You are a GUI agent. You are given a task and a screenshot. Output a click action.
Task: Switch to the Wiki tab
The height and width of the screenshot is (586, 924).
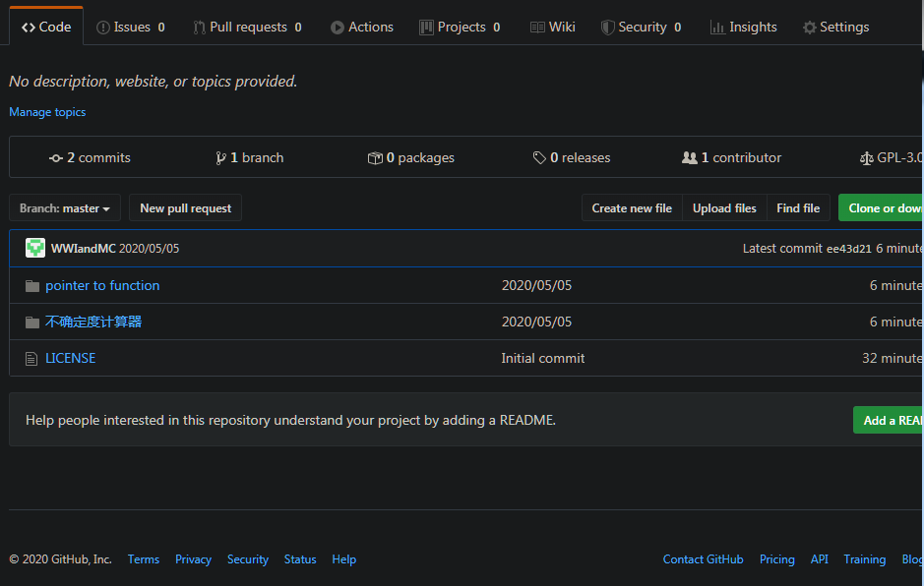(552, 28)
